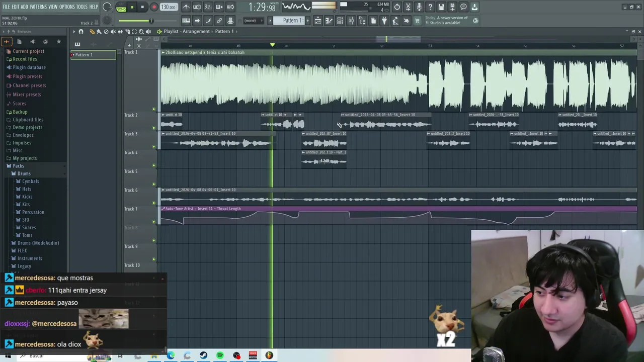The image size is (644, 362).
Task: Stop playback with the stop button
Action: pyautogui.click(x=142, y=7)
